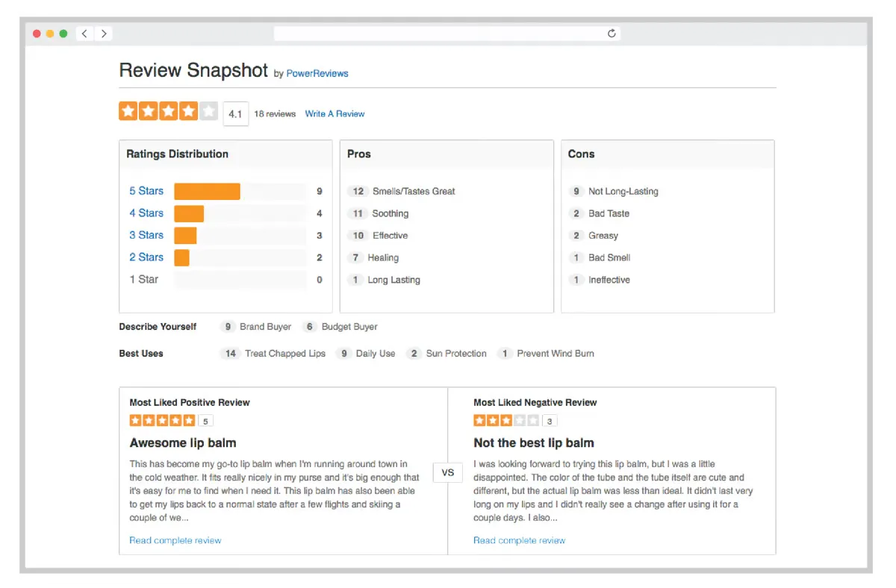
Task: Filter reviews by 5 Stars
Action: pos(146,191)
